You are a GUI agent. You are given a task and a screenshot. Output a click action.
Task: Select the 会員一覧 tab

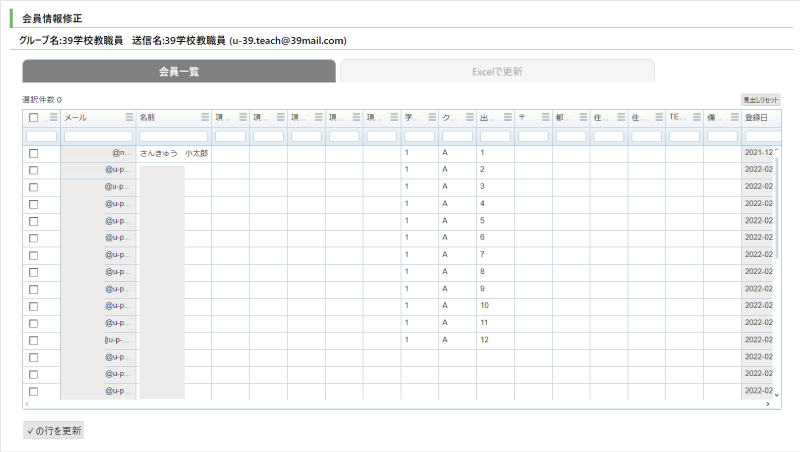(179, 72)
